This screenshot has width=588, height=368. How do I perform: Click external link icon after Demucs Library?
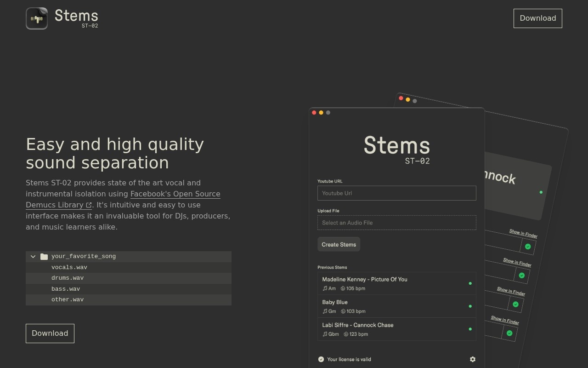point(89,205)
